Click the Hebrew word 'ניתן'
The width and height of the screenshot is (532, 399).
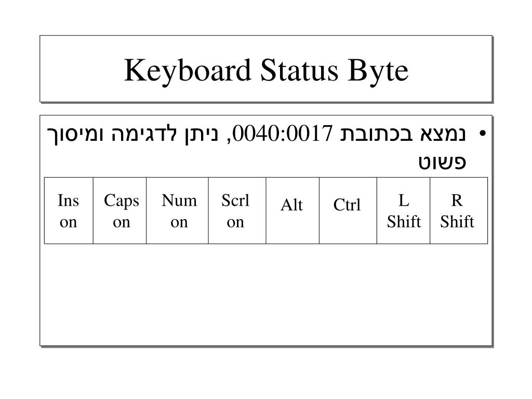202,135
